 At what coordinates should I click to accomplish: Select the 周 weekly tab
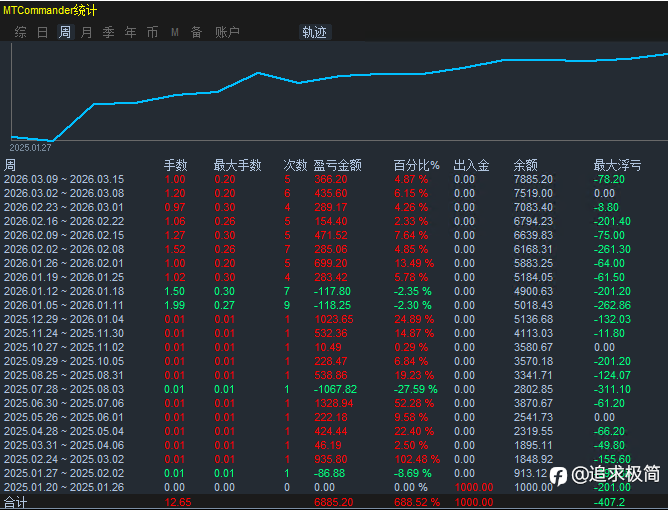coord(65,32)
